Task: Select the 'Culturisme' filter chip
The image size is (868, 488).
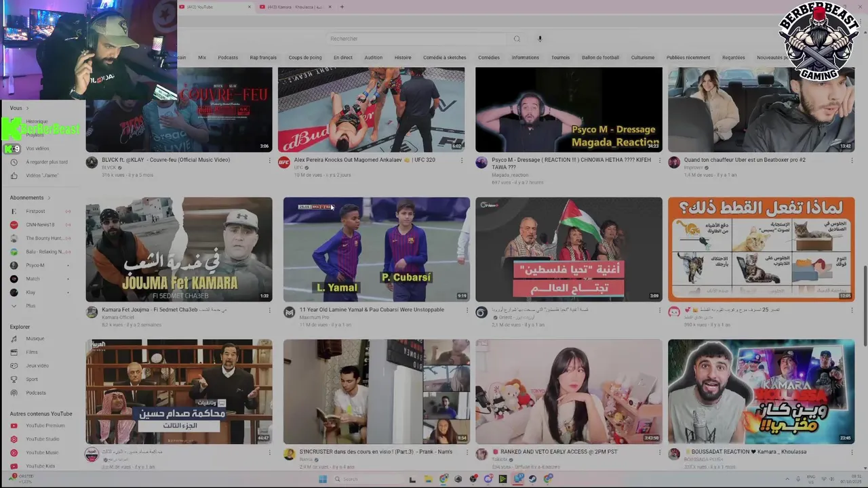Action: point(643,58)
